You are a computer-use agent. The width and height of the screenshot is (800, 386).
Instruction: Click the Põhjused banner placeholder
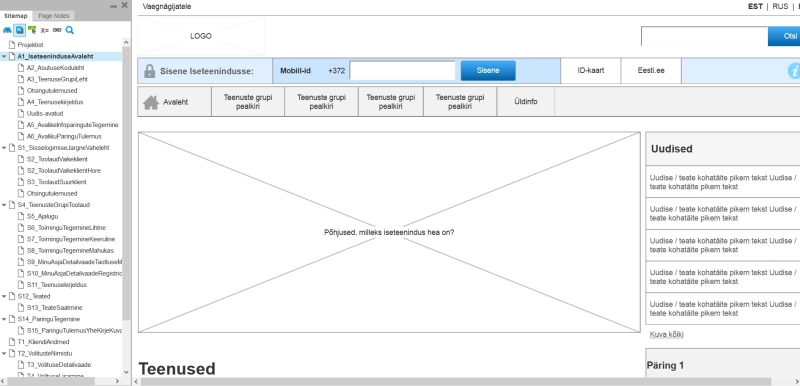389,233
